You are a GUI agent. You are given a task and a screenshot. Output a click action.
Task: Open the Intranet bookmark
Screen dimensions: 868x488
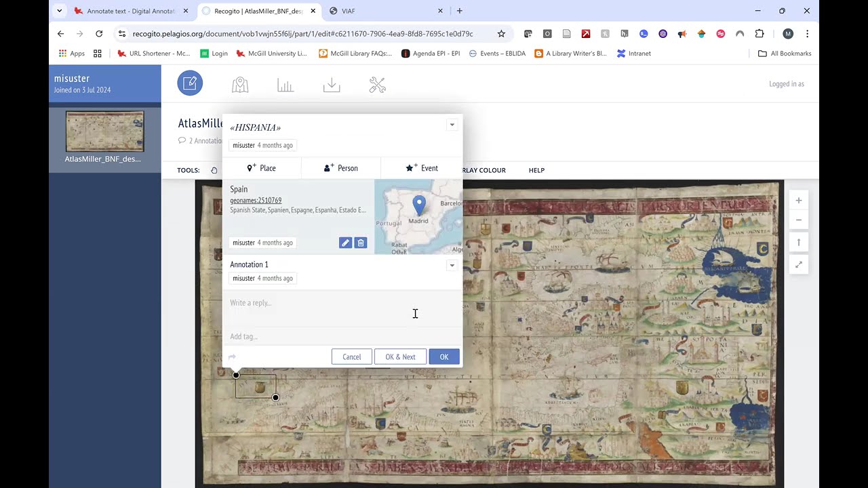click(634, 54)
